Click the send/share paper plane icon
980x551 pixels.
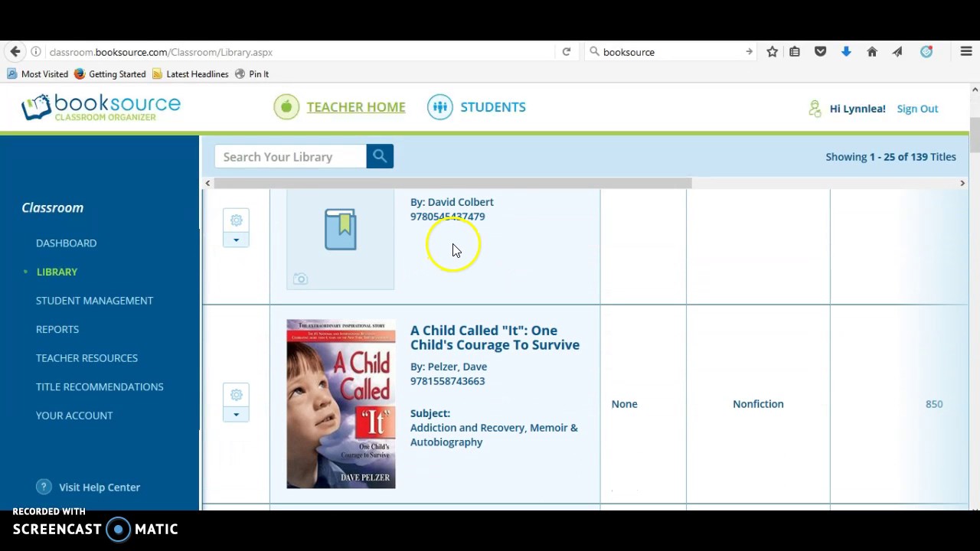pos(897,52)
